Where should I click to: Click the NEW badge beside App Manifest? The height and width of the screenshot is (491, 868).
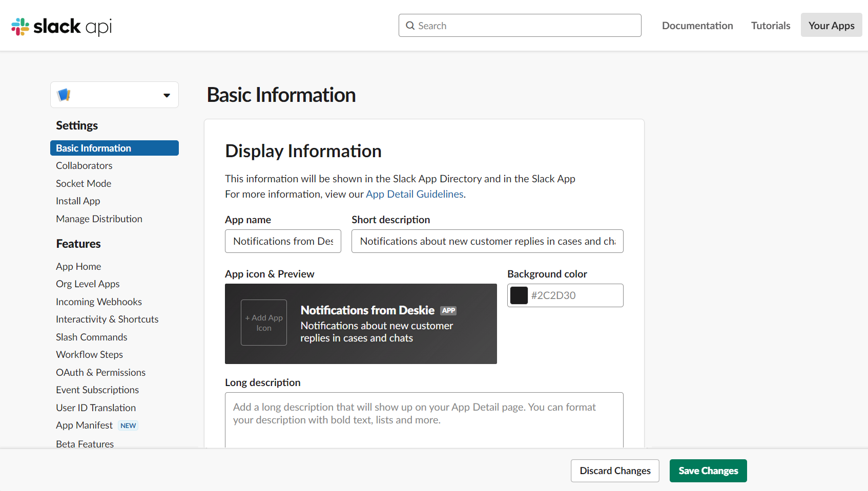tap(128, 425)
